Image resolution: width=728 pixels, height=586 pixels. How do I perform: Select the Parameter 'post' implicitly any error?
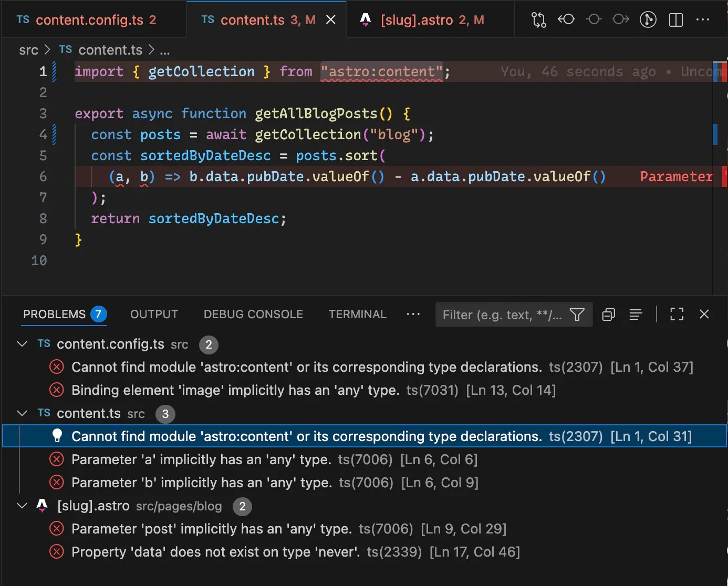pyautogui.click(x=211, y=529)
